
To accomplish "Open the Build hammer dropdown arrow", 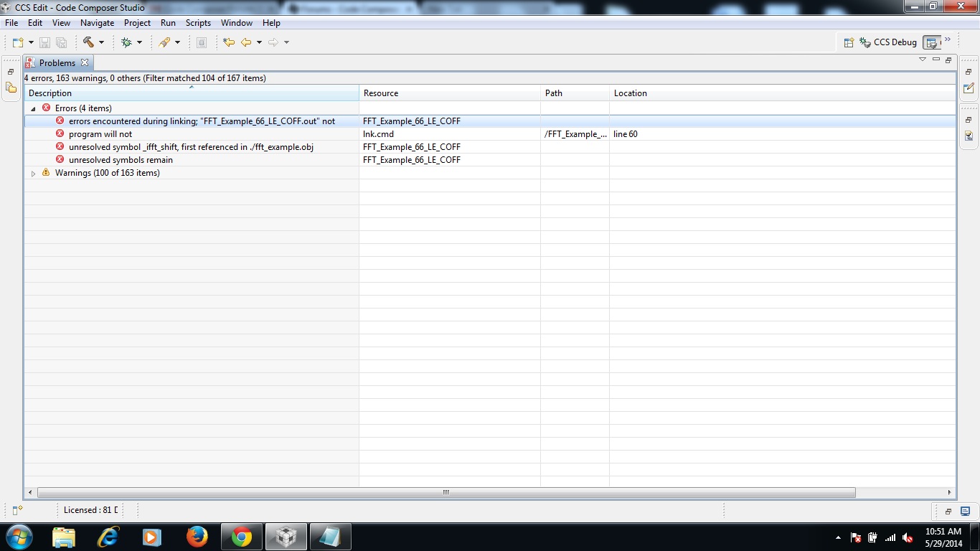I will tap(101, 42).
